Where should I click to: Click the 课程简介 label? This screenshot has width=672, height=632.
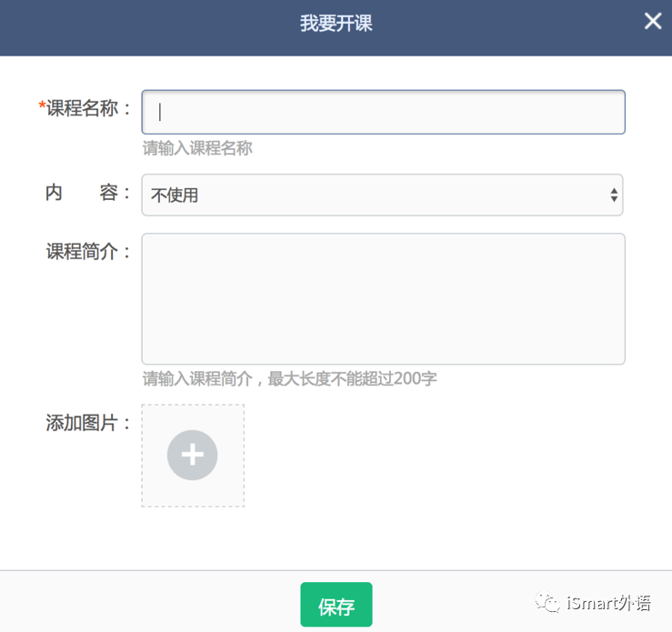[x=88, y=251]
